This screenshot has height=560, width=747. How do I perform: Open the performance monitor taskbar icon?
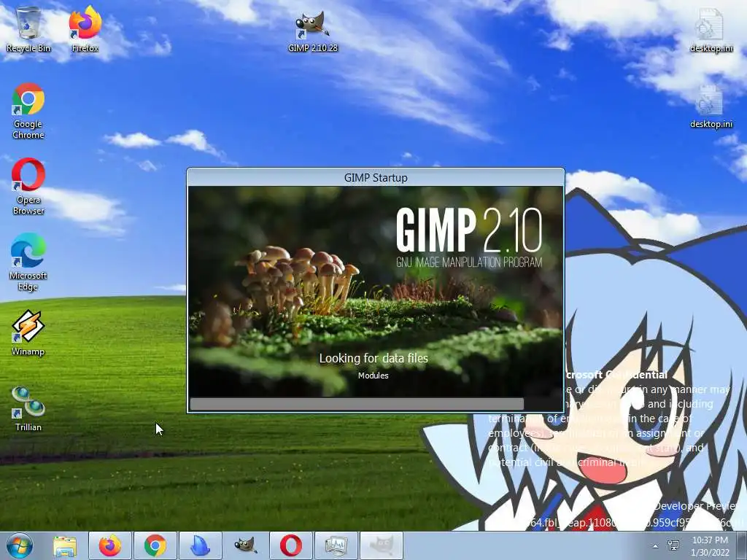pos(336,545)
